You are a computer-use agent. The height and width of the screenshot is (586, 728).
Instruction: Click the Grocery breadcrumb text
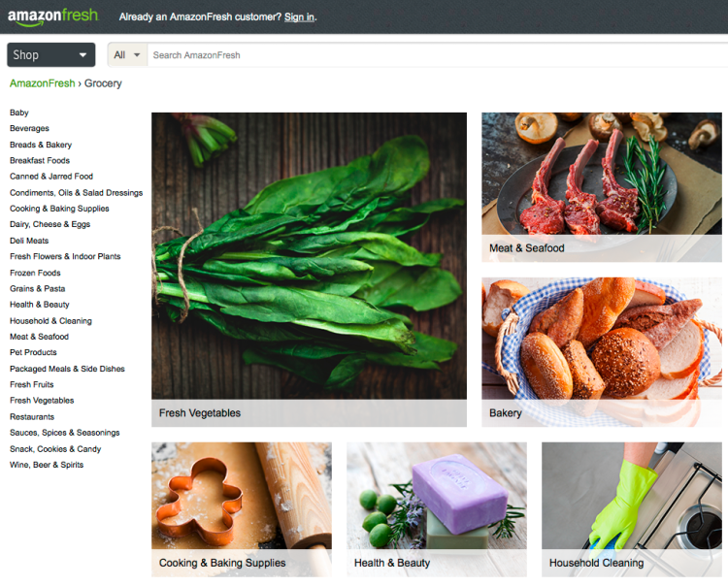coord(103,83)
